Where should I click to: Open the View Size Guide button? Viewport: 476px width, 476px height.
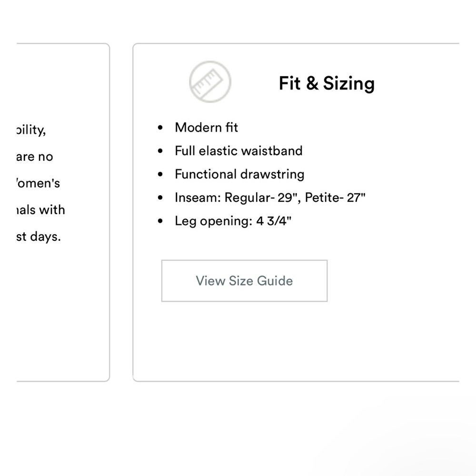click(x=244, y=281)
